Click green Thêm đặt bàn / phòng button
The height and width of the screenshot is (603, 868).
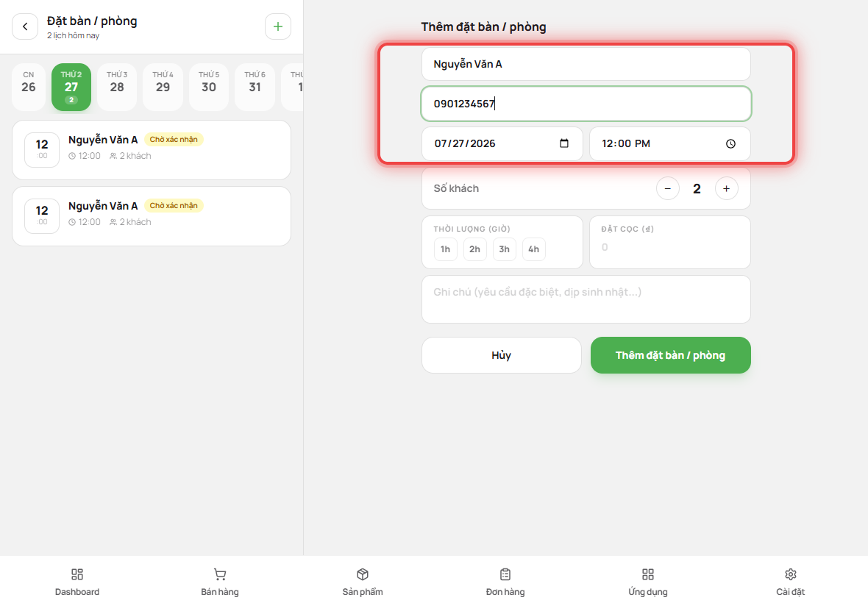670,355
